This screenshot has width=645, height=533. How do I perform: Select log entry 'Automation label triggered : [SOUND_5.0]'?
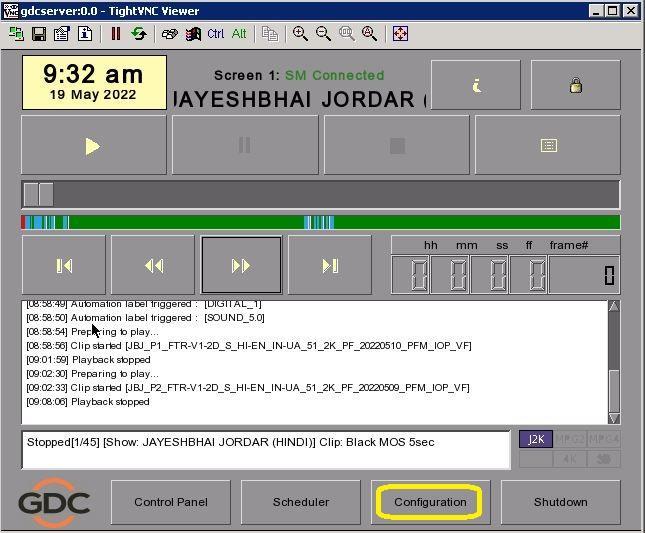point(145,317)
